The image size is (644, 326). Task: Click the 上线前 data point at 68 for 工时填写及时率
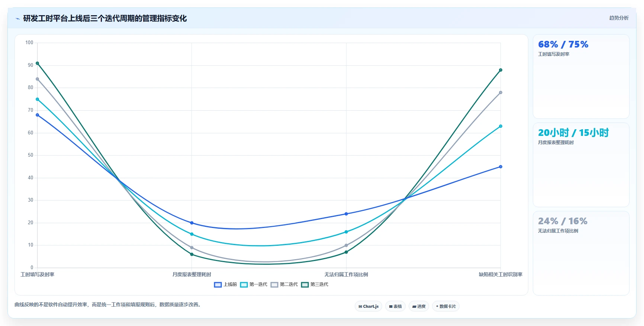point(37,115)
